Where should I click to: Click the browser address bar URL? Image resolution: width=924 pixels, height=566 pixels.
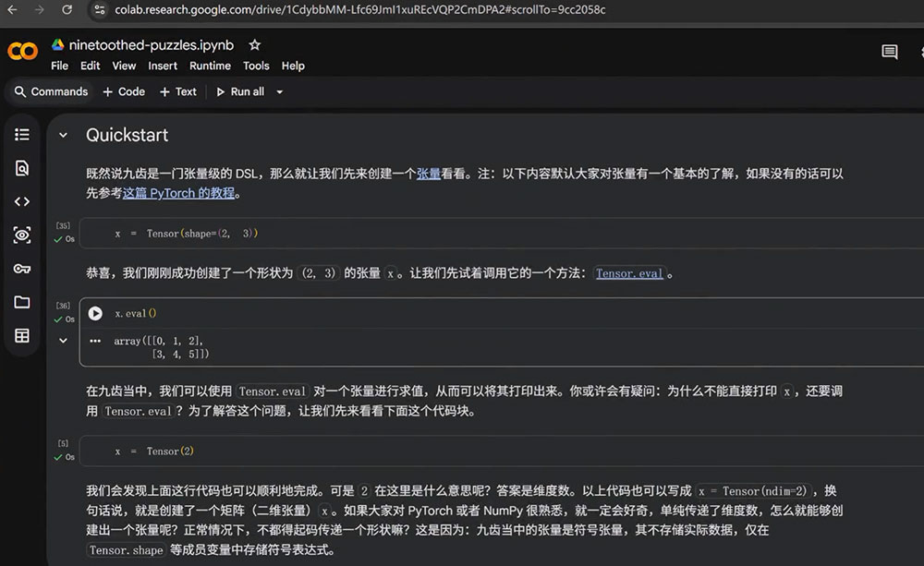point(360,9)
